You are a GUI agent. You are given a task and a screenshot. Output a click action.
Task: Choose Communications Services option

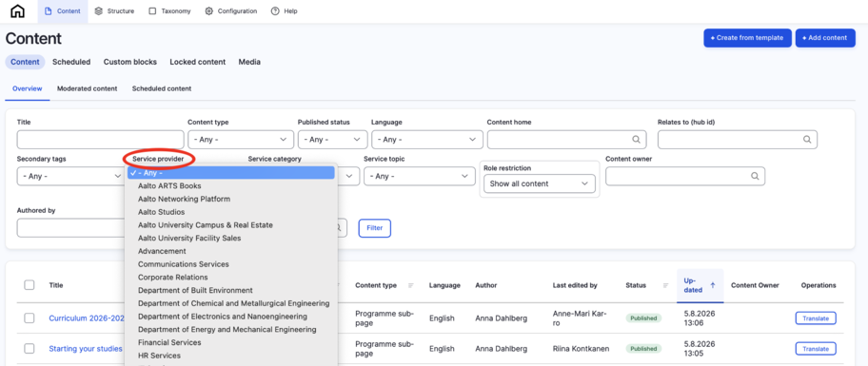[184, 264]
